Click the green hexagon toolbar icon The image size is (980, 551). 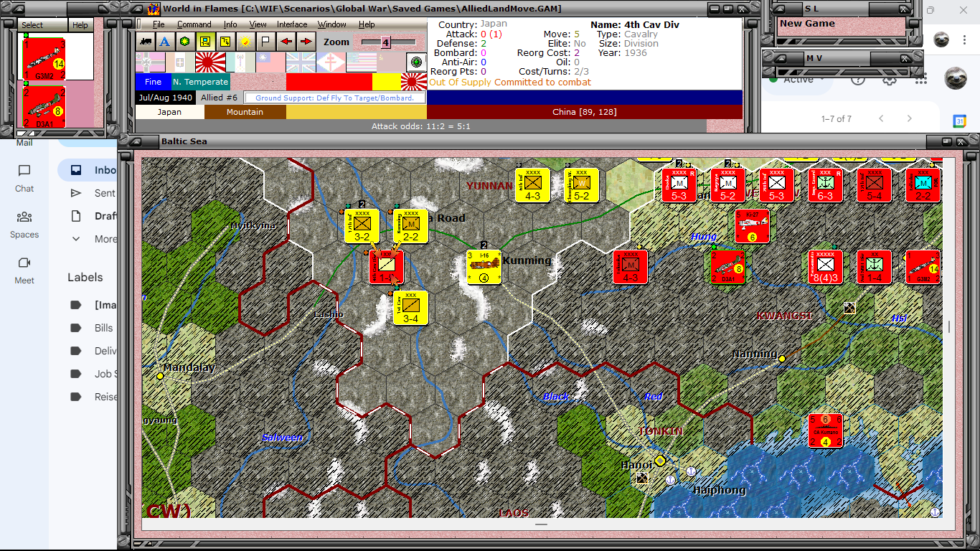(186, 42)
